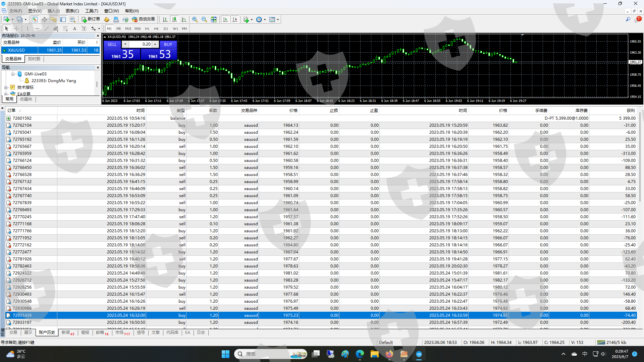644x362 pixels.
Task: Select the crosshair tool
Action: [16, 29]
